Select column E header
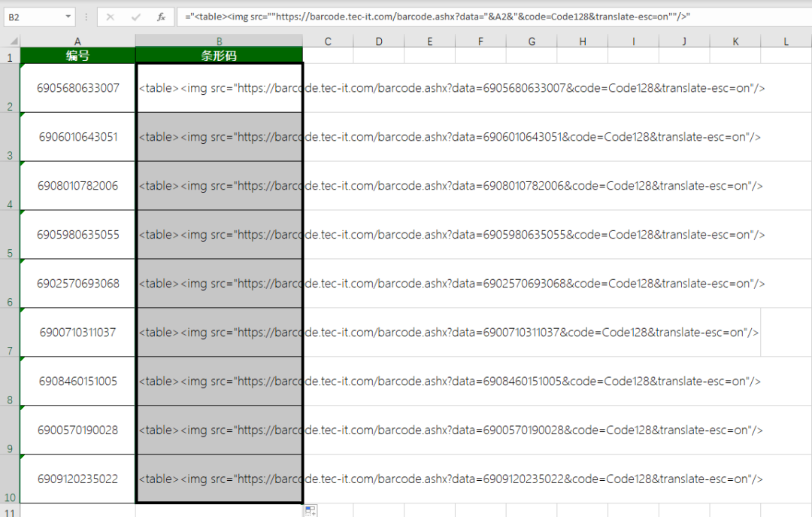Screen dimensions: 812x517 430,41
